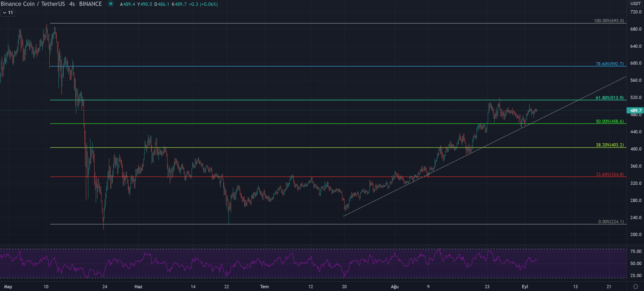Select the 0.00%(224.1) Fibonacci level label
644x291 pixels.
tap(611, 222)
